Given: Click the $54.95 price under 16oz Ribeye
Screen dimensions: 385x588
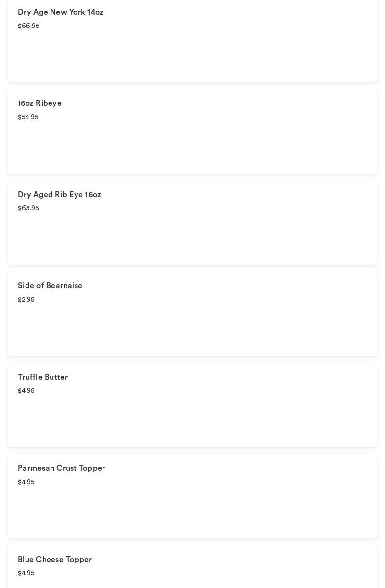Looking at the screenshot, I should (x=28, y=117).
